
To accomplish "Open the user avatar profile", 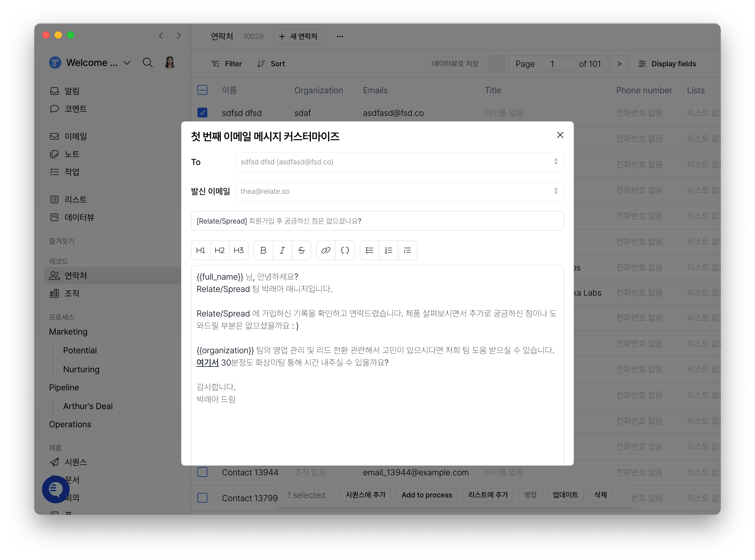I will [170, 63].
